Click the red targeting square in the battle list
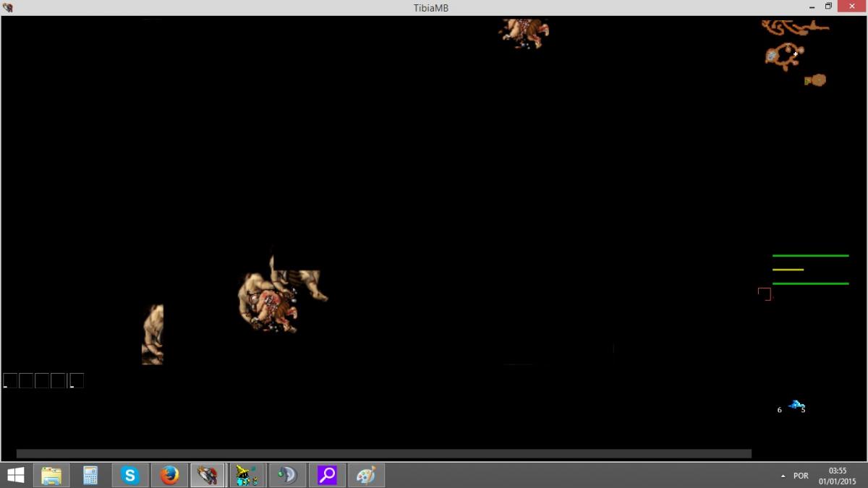 click(764, 293)
